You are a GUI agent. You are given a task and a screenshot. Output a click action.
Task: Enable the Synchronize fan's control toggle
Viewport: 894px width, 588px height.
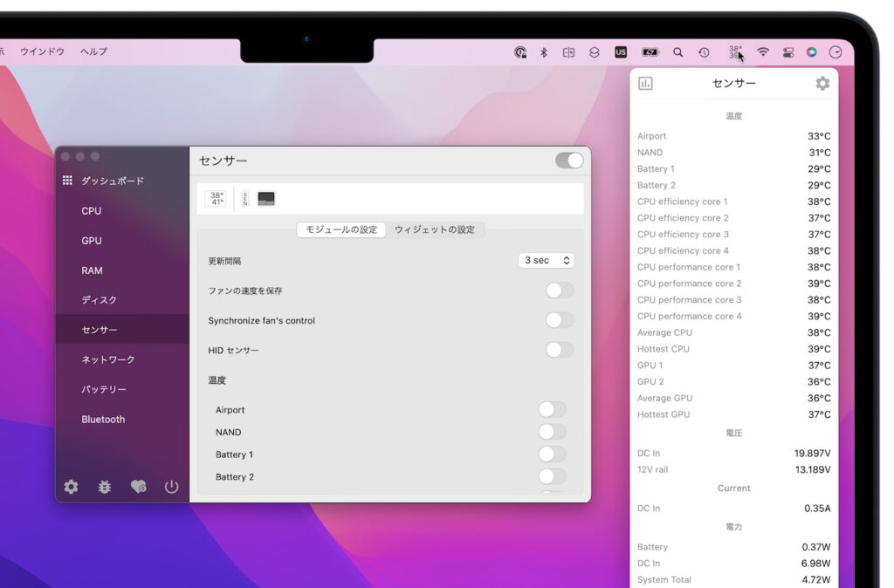(559, 320)
